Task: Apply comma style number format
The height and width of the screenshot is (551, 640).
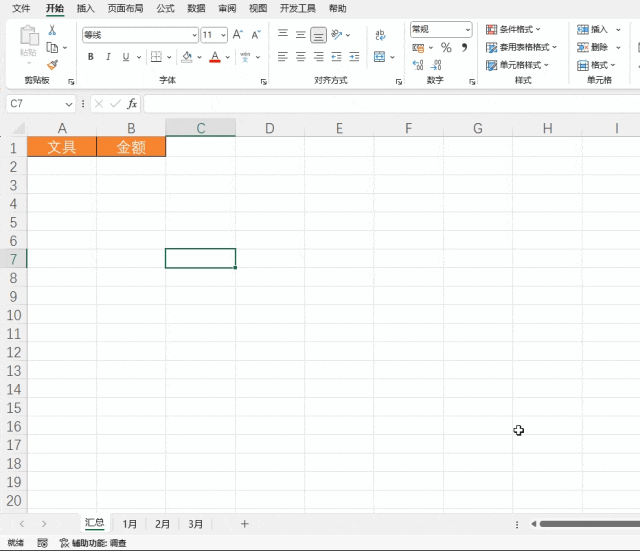Action: [464, 48]
